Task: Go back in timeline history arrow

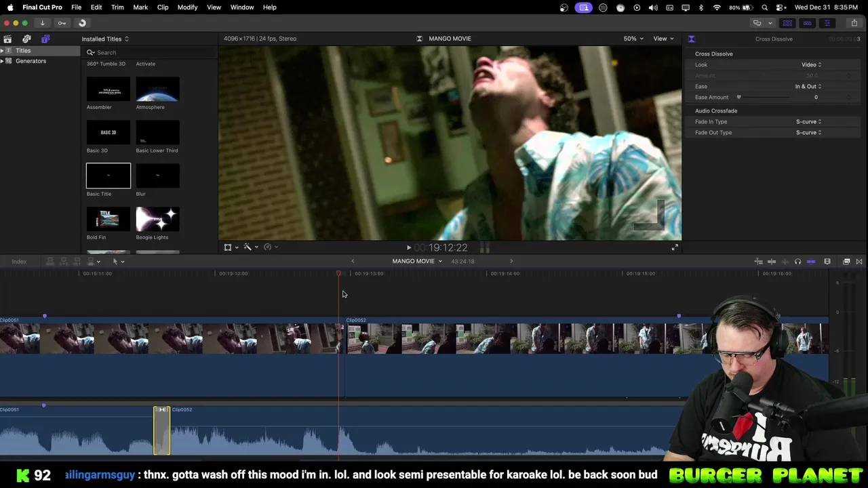Action: point(353,261)
